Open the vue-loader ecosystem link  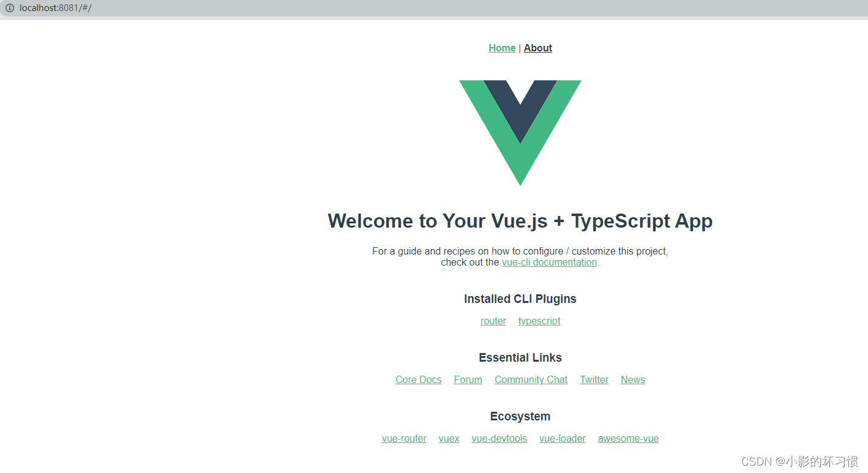pos(562,438)
